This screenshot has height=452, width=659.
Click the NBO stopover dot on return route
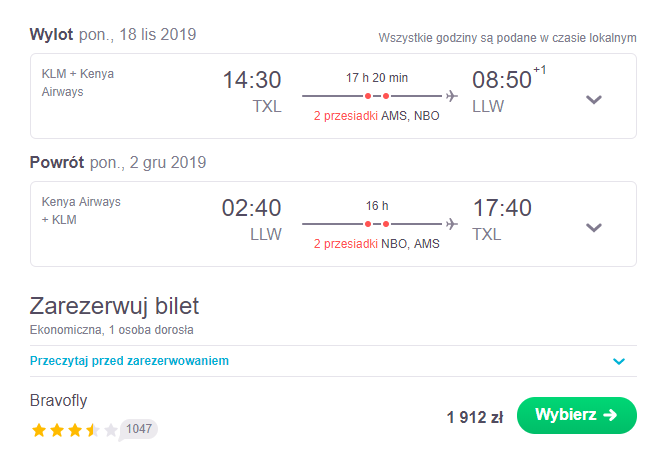pyautogui.click(x=368, y=224)
